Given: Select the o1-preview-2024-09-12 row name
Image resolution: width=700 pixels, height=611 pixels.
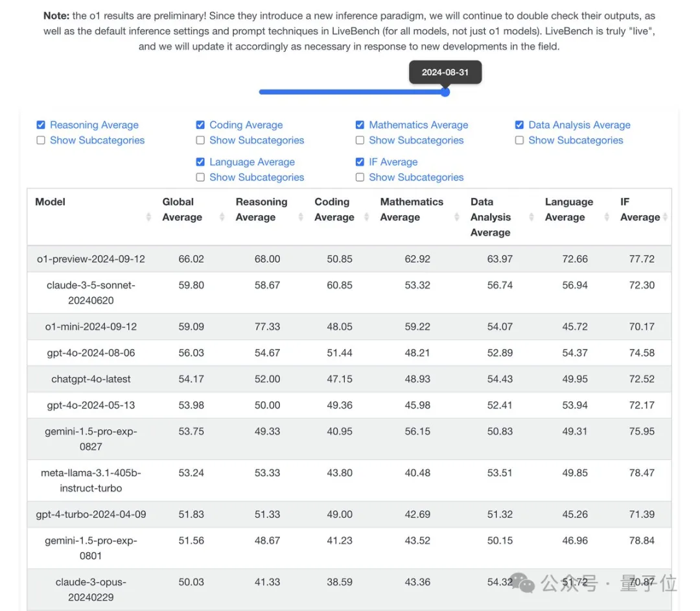Looking at the screenshot, I should coord(91,259).
